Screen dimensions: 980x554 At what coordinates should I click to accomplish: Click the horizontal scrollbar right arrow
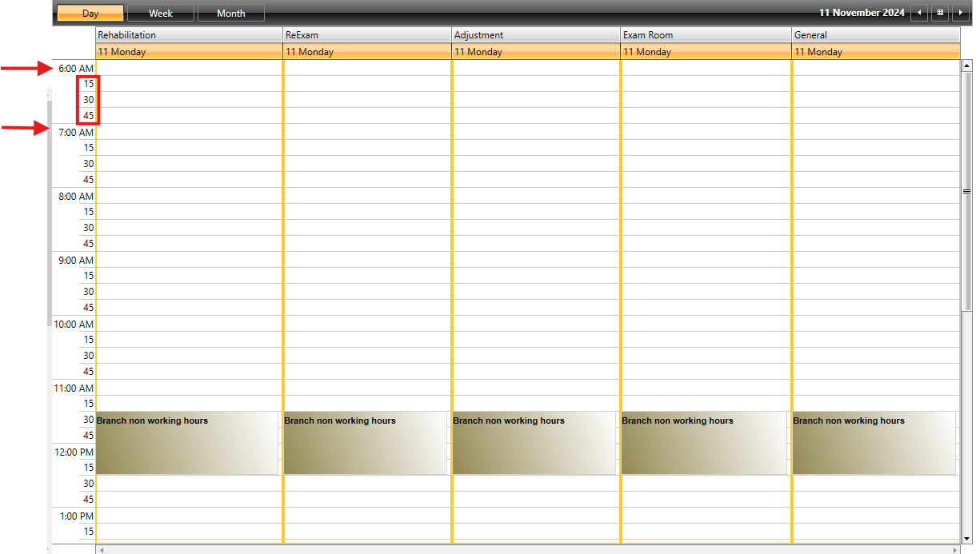pyautogui.click(x=955, y=550)
